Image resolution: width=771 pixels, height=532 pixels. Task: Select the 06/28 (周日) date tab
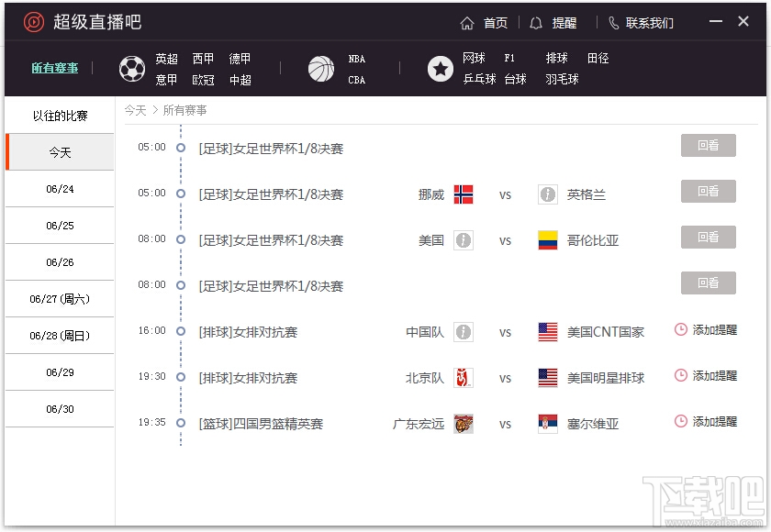(x=60, y=336)
